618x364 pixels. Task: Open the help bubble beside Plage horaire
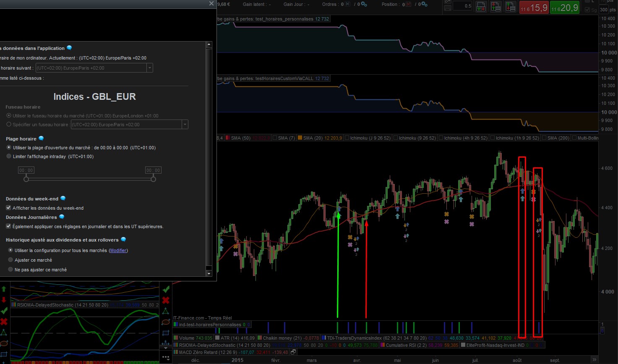(41, 138)
